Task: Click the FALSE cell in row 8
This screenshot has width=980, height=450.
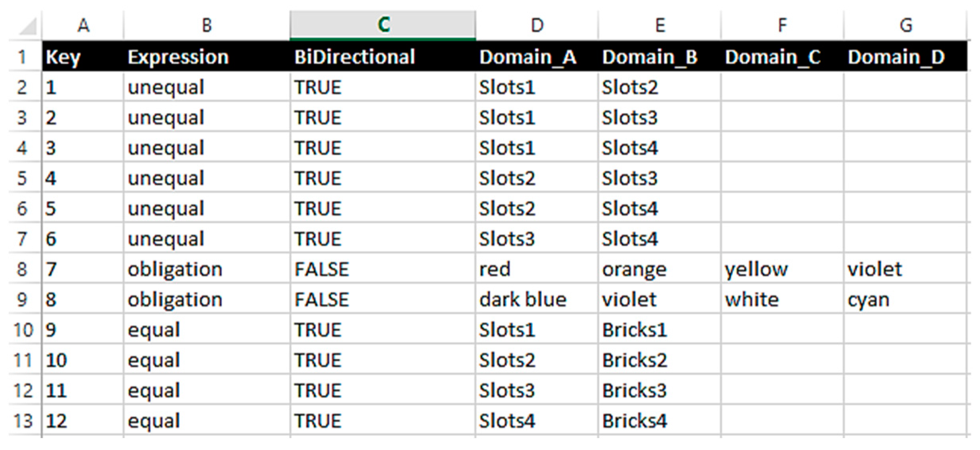Action: point(322,269)
